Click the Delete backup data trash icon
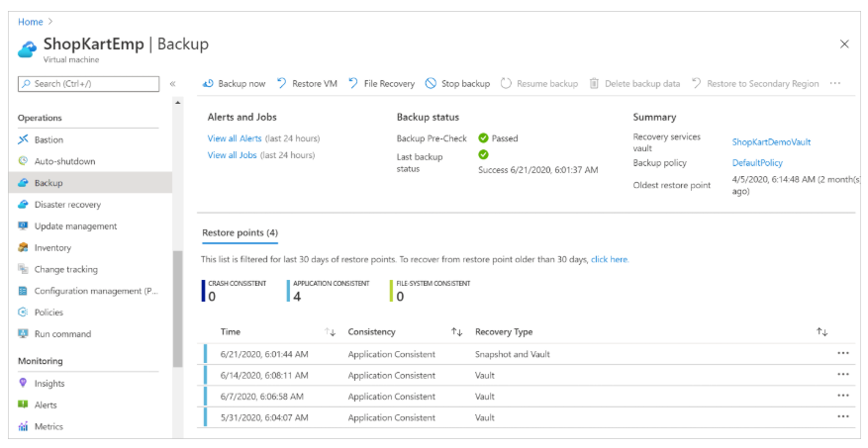 click(x=594, y=83)
